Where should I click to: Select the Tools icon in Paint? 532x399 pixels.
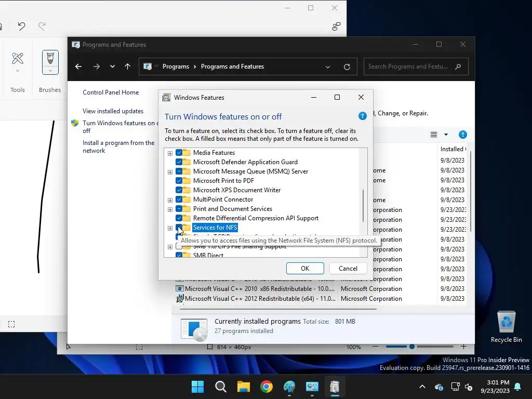[x=17, y=58]
